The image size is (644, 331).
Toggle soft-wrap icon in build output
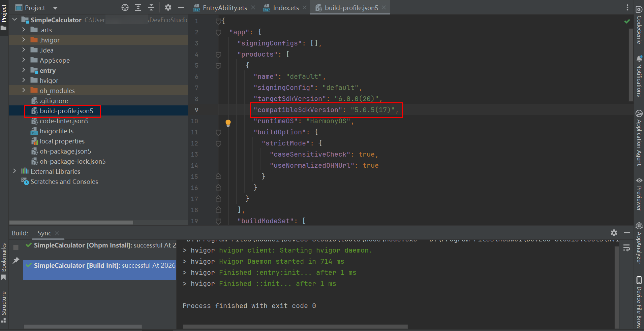[x=626, y=248]
